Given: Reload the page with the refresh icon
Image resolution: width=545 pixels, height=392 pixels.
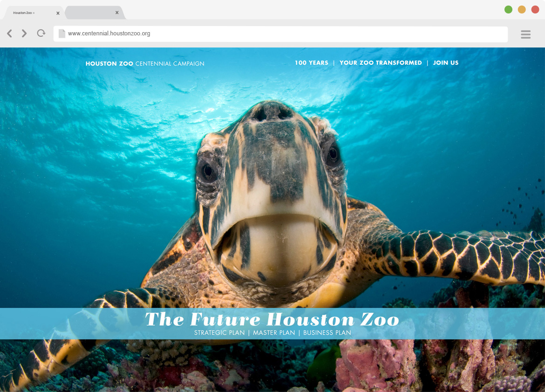Looking at the screenshot, I should pyautogui.click(x=41, y=33).
